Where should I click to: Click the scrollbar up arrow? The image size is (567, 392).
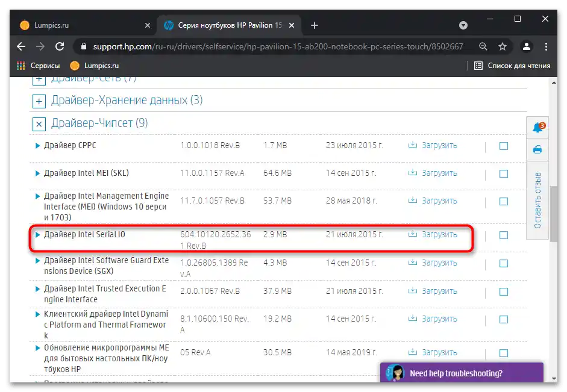click(554, 82)
